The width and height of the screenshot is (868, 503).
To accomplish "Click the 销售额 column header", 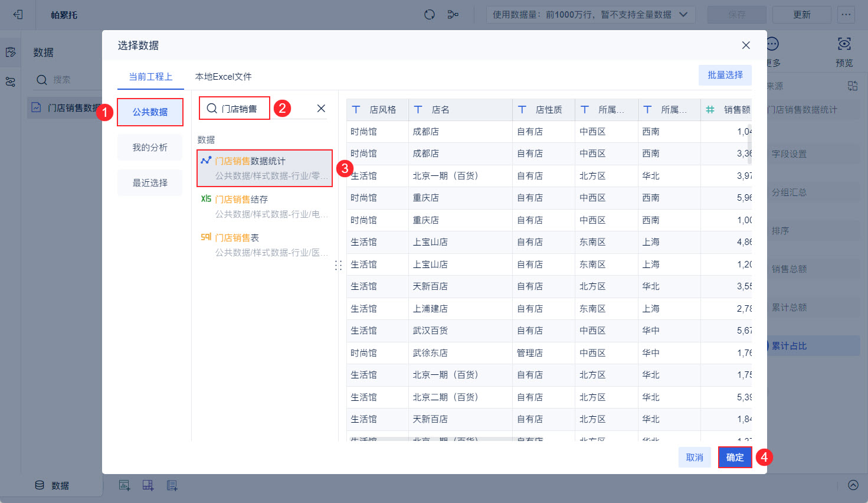I will pyautogui.click(x=726, y=110).
